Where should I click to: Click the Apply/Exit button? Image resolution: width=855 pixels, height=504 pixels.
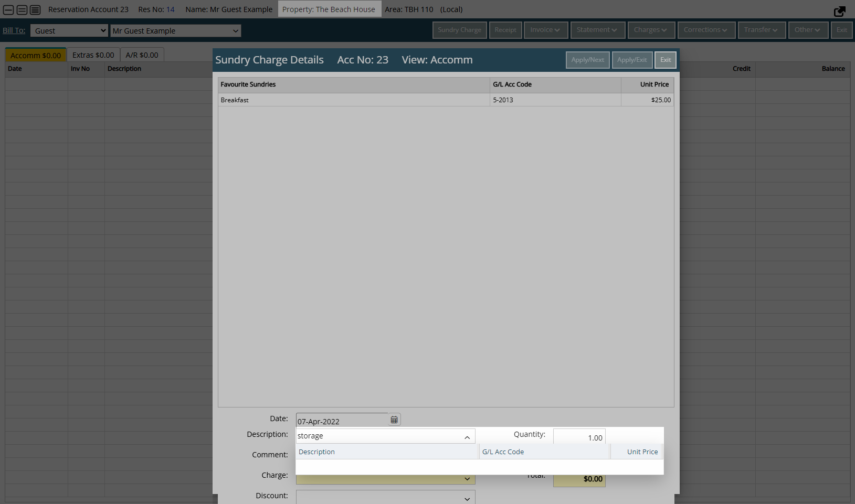point(632,60)
